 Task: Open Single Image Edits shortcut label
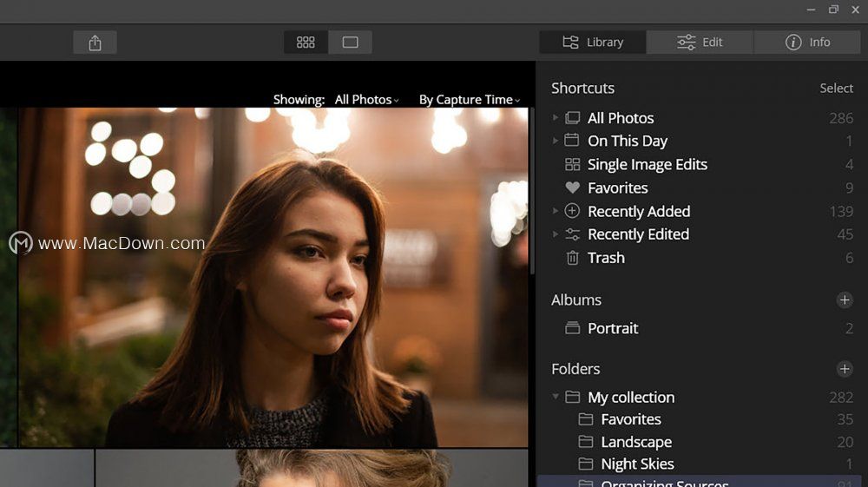click(648, 164)
